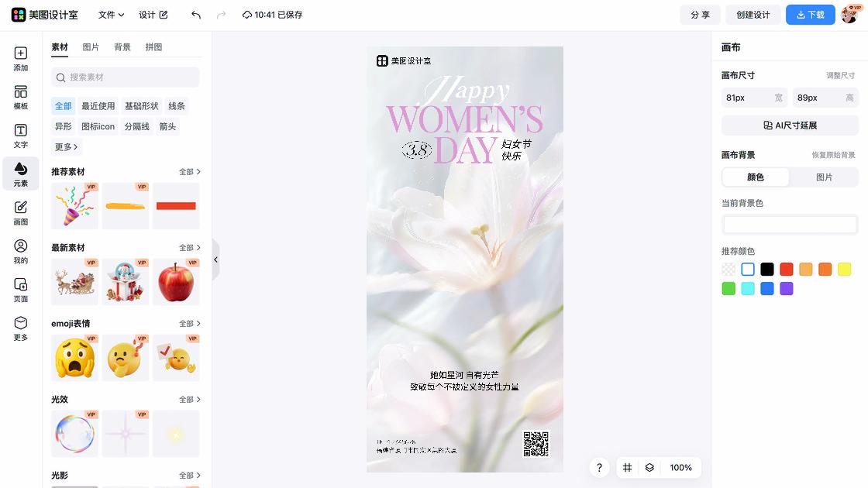Open the 添加 (Add) sidebar tool
Viewport: 868px width, 488px height.
[20, 59]
